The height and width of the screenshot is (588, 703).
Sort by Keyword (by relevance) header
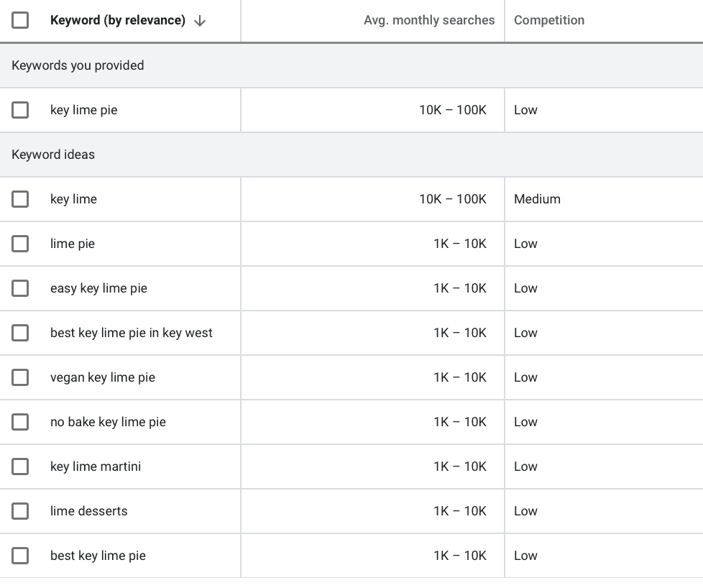(x=117, y=20)
